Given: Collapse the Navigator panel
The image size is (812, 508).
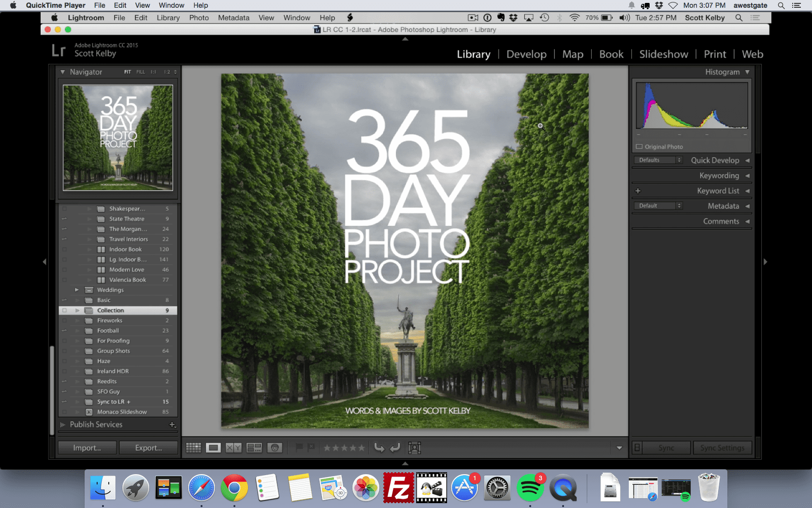Looking at the screenshot, I should pyautogui.click(x=63, y=72).
